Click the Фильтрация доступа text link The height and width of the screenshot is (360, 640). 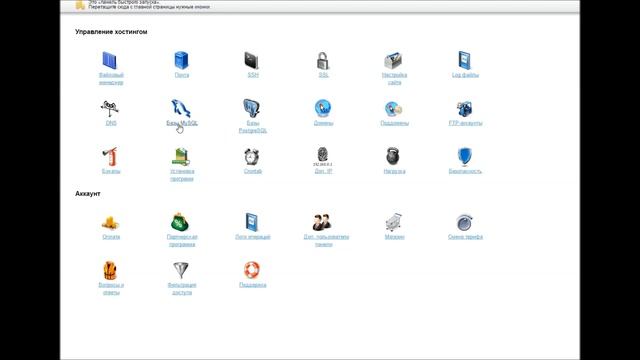pyautogui.click(x=182, y=289)
